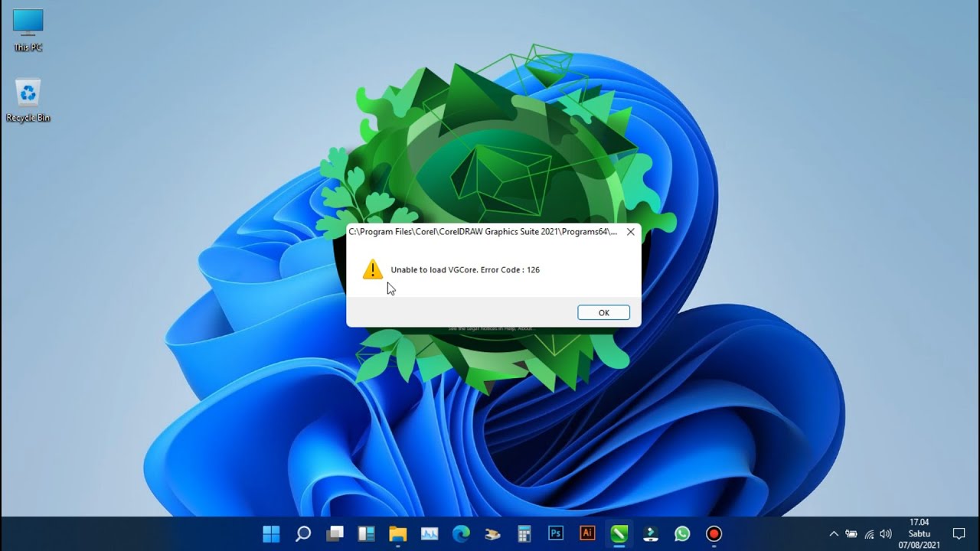
Task: Open the Calculator taskbar icon
Action: (524, 533)
